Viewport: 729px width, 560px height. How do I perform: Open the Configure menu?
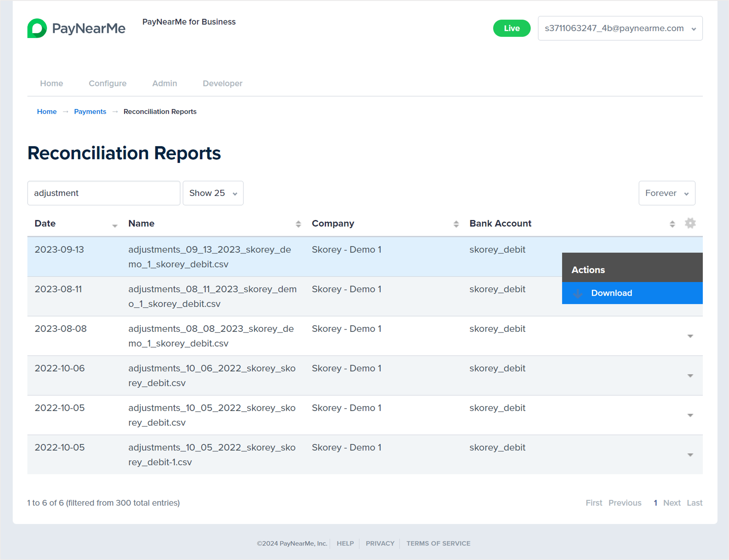[107, 83]
